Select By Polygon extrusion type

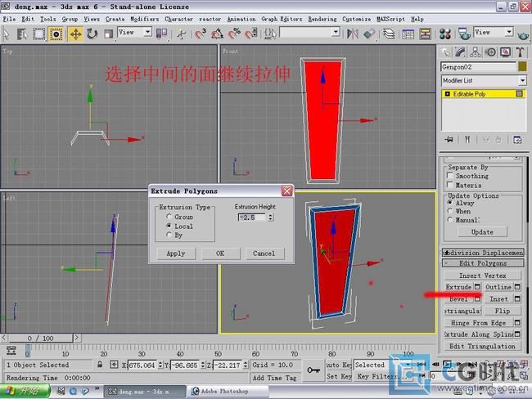coord(169,235)
